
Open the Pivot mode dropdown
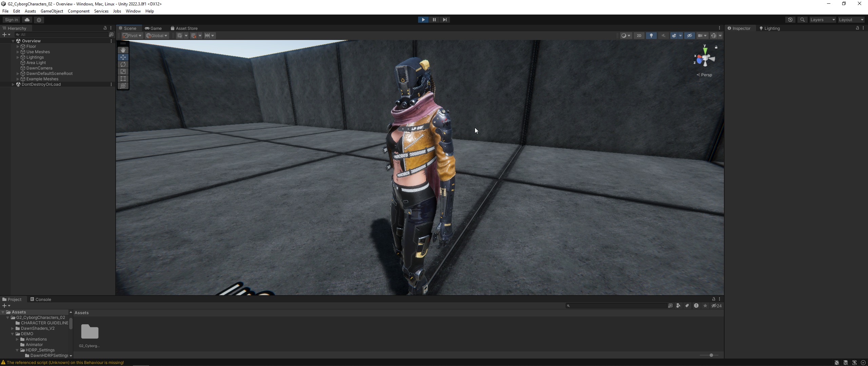pyautogui.click(x=132, y=36)
